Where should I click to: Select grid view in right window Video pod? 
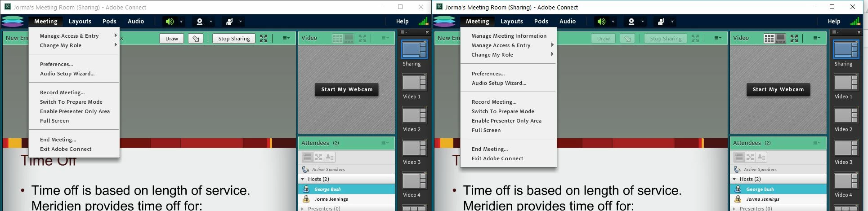coord(769,39)
